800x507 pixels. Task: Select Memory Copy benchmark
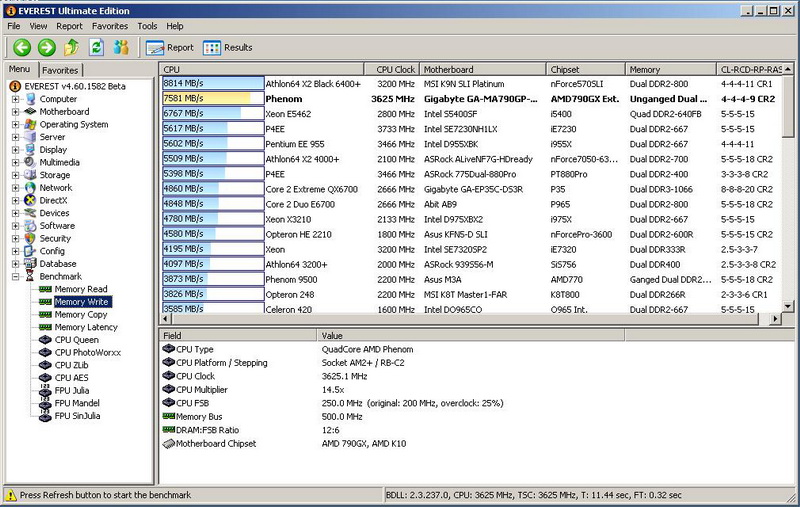point(81,315)
